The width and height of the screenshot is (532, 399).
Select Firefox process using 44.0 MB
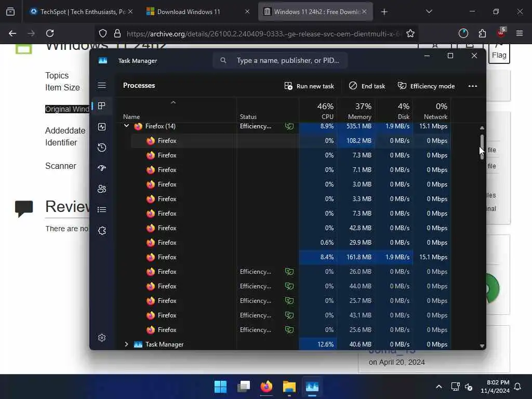click(291, 286)
